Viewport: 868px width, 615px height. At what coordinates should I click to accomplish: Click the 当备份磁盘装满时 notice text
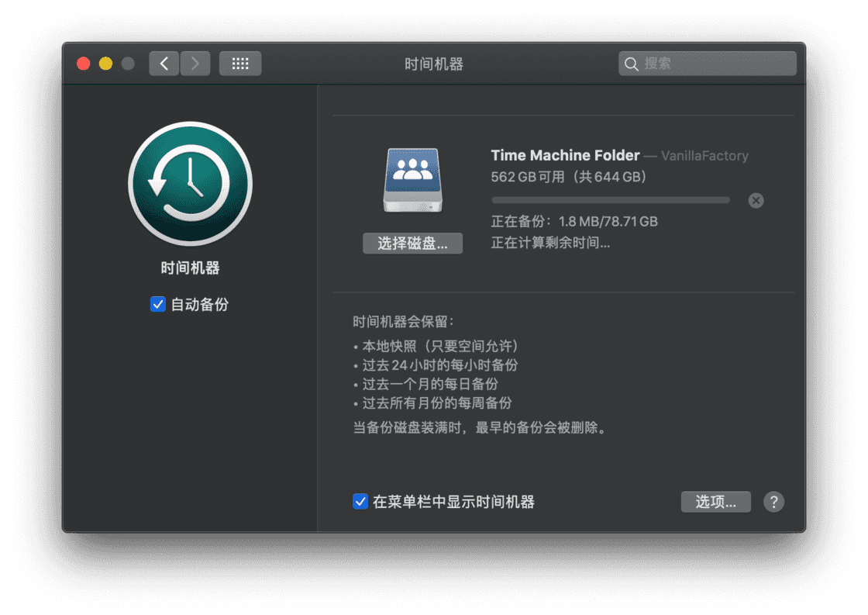480,428
